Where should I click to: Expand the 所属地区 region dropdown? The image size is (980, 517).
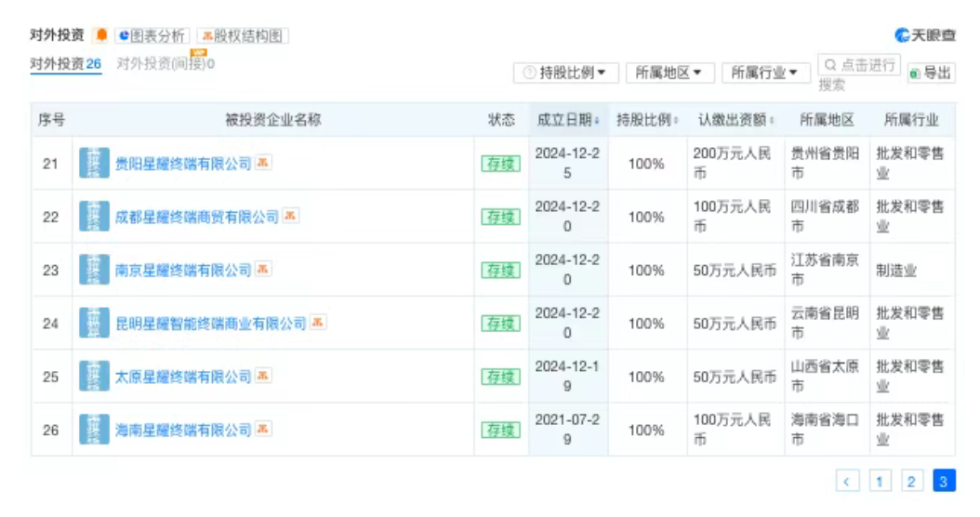tap(669, 73)
